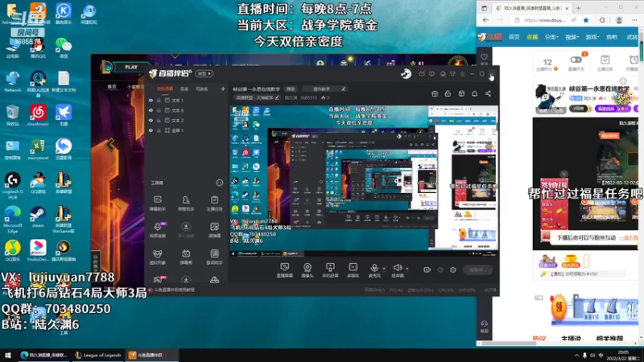Image resolution: width=644 pixels, height=362 pixels.
Task: Toggle the 直播开关 switch on Douyu page
Action: click(576, 60)
